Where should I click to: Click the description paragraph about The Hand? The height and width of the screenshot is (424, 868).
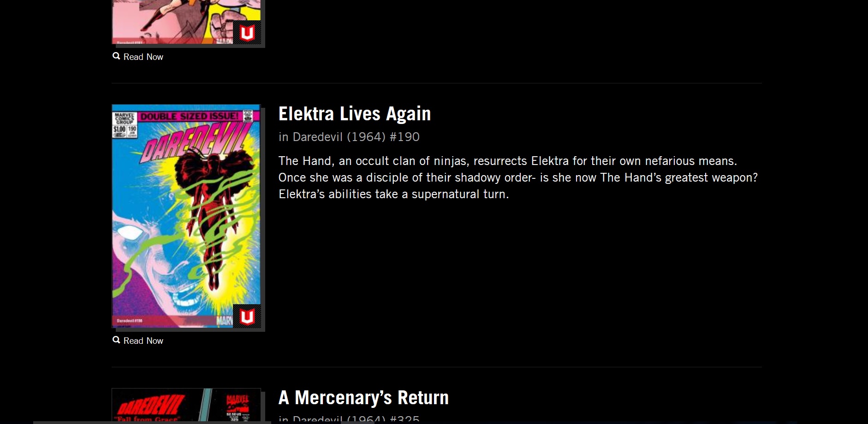[518, 177]
